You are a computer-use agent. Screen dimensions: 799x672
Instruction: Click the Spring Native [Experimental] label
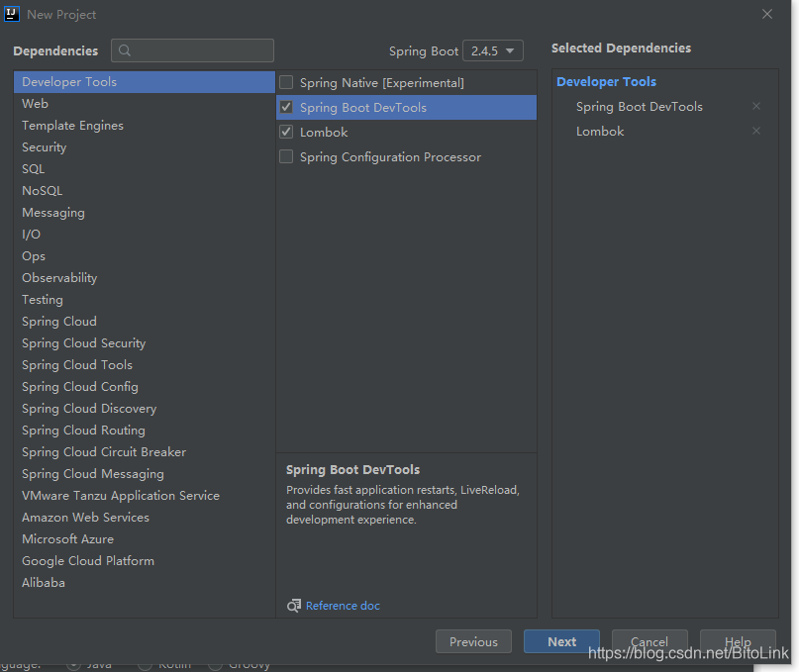[x=382, y=83]
